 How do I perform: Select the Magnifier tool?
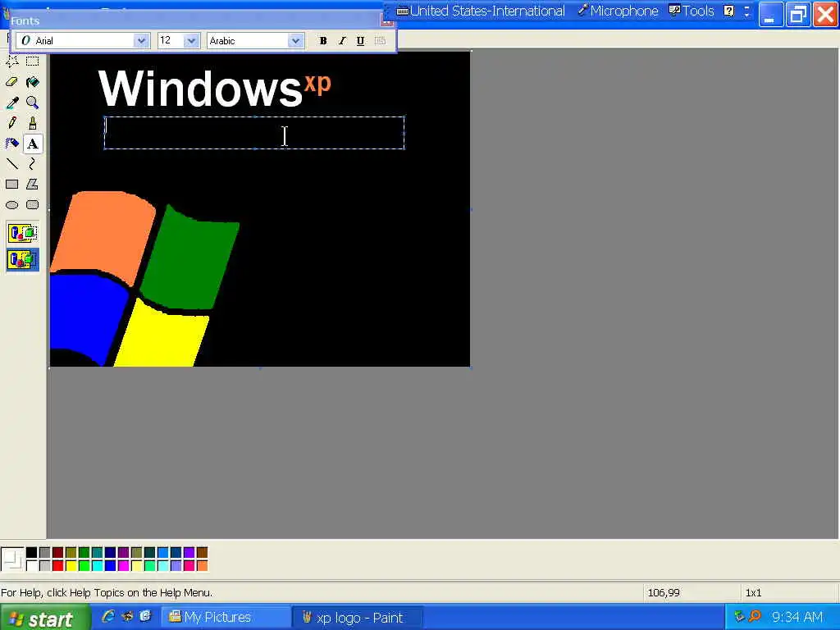pos(33,103)
